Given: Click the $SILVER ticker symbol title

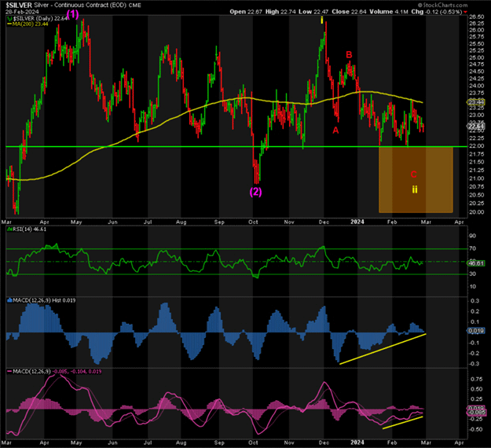Looking at the screenshot, I should point(18,5).
